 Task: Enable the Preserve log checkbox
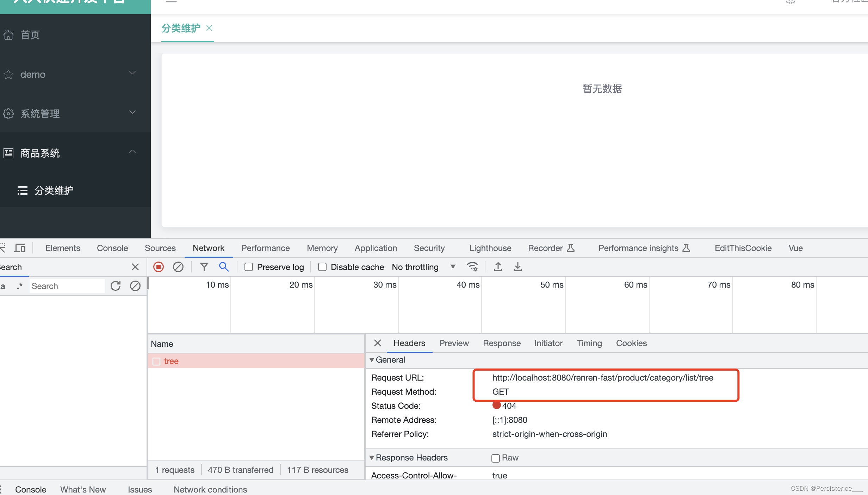pyautogui.click(x=249, y=267)
